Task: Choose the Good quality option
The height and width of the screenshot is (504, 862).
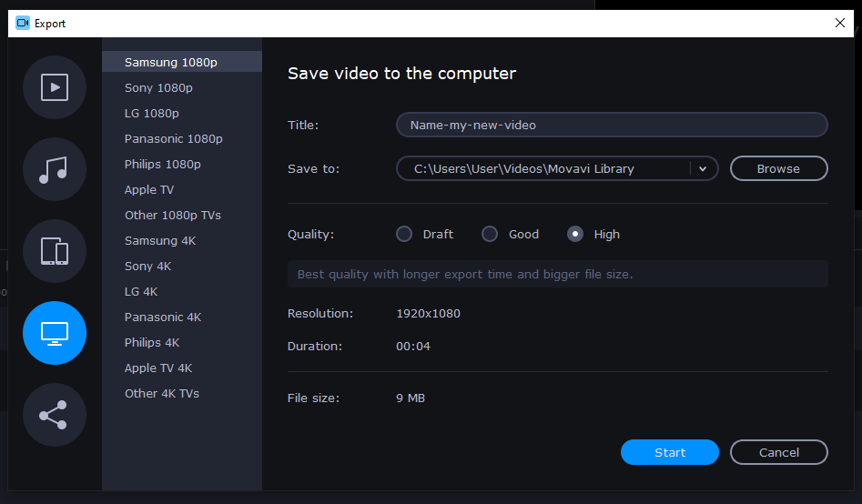Action: click(490, 234)
